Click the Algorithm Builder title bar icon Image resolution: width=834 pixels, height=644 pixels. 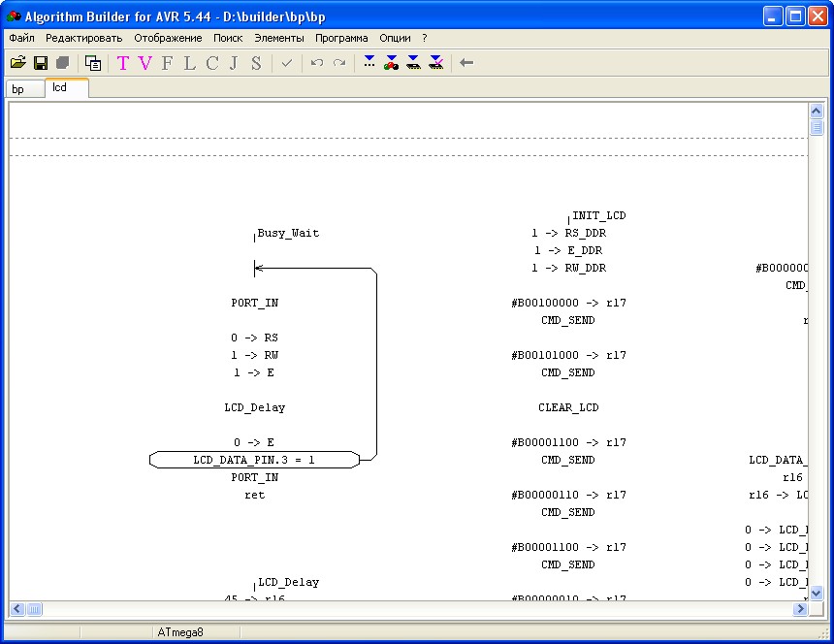[14, 17]
